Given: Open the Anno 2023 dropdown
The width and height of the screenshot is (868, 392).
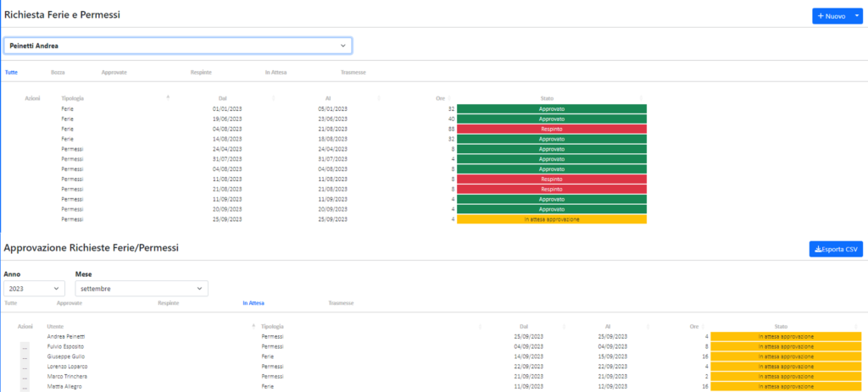Looking at the screenshot, I should [x=35, y=289].
